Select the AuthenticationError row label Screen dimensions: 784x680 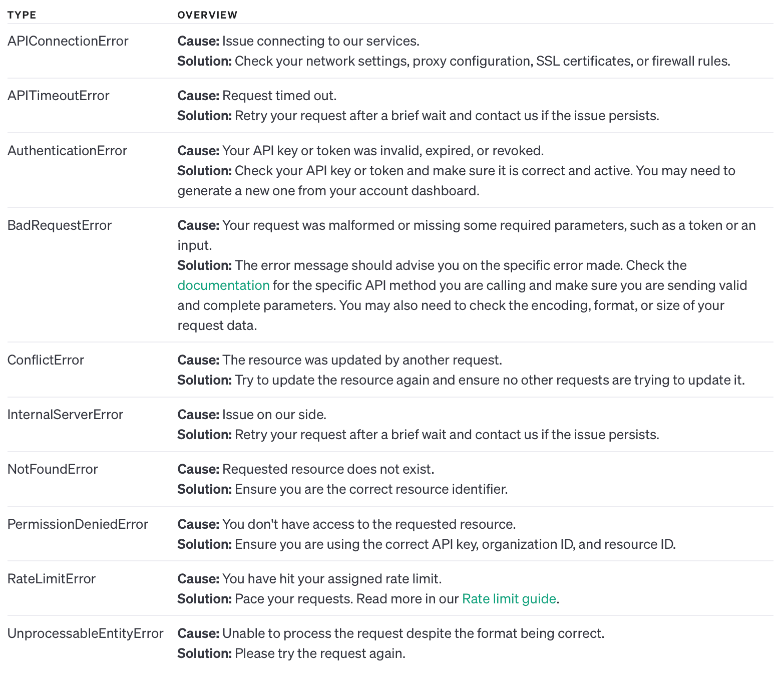[x=67, y=151]
